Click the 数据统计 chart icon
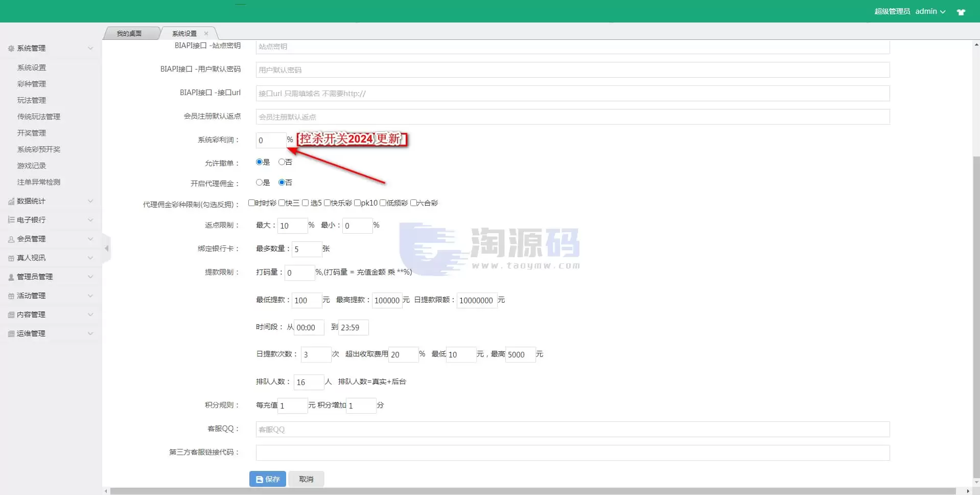 point(11,201)
